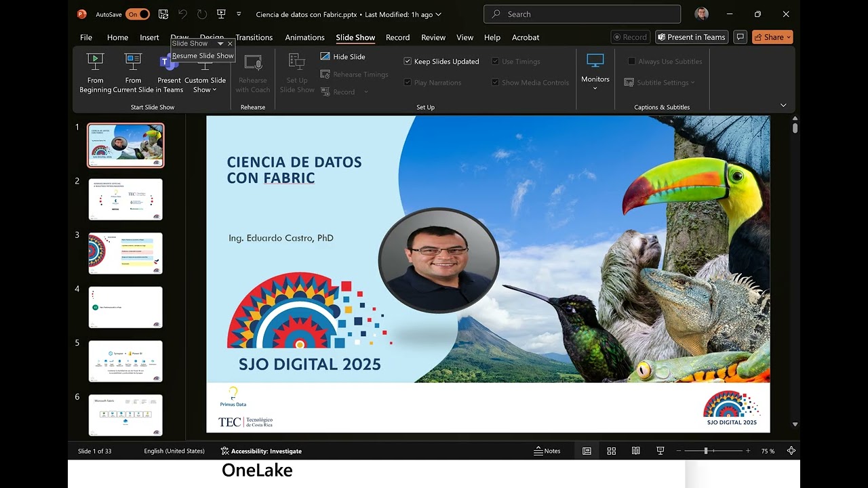Screen dimensions: 868x488
Task: Click the 75 % zoom level
Action: [x=768, y=451]
